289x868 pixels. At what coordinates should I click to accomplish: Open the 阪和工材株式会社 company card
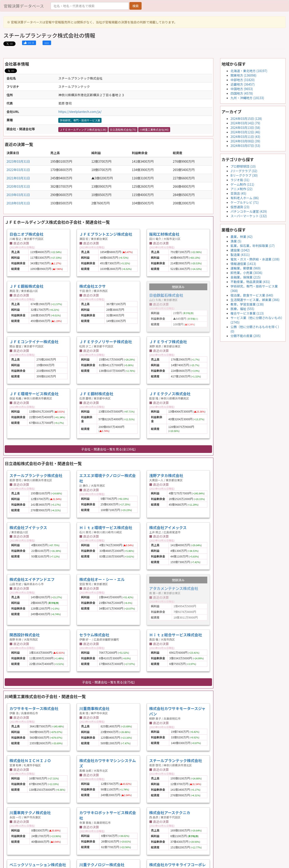(x=164, y=234)
